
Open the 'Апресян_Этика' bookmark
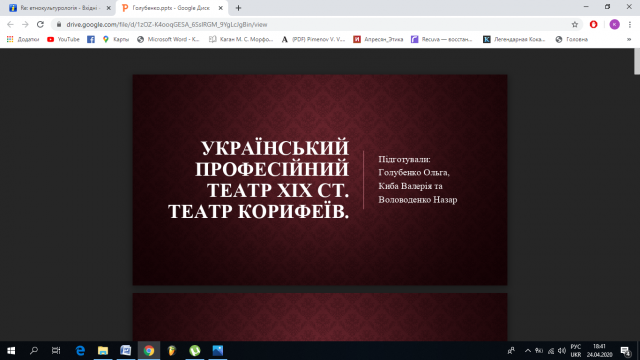(x=378, y=39)
